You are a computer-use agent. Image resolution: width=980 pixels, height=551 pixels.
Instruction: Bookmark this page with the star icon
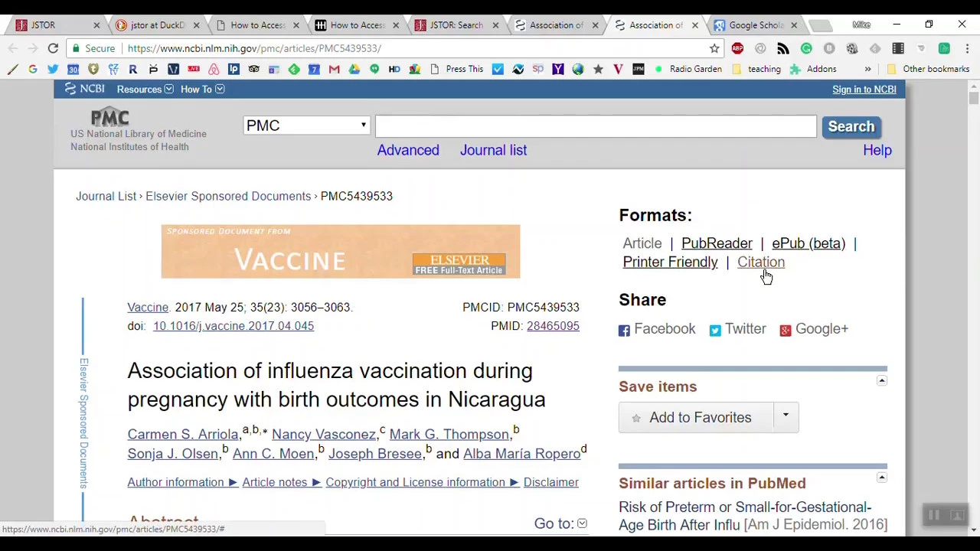click(x=714, y=48)
